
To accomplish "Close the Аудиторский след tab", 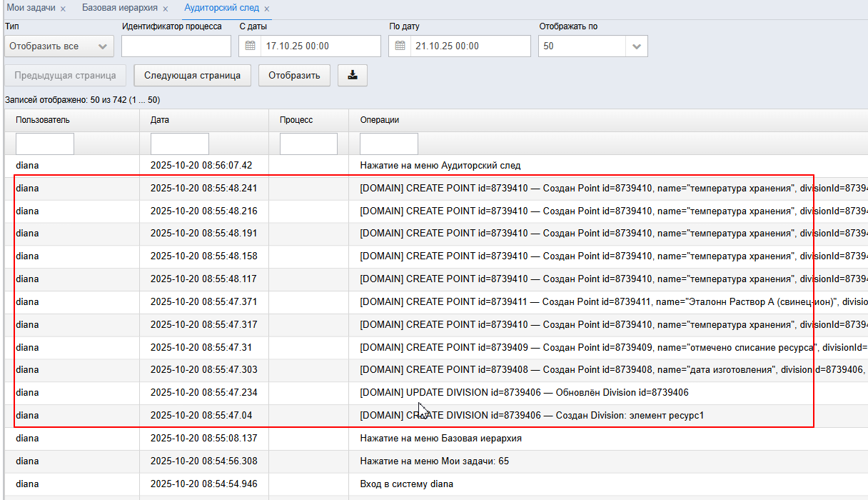I will 266,9.
